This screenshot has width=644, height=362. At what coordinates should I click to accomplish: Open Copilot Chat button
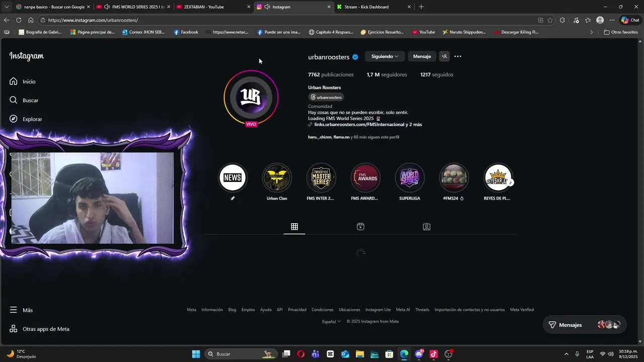(630, 20)
